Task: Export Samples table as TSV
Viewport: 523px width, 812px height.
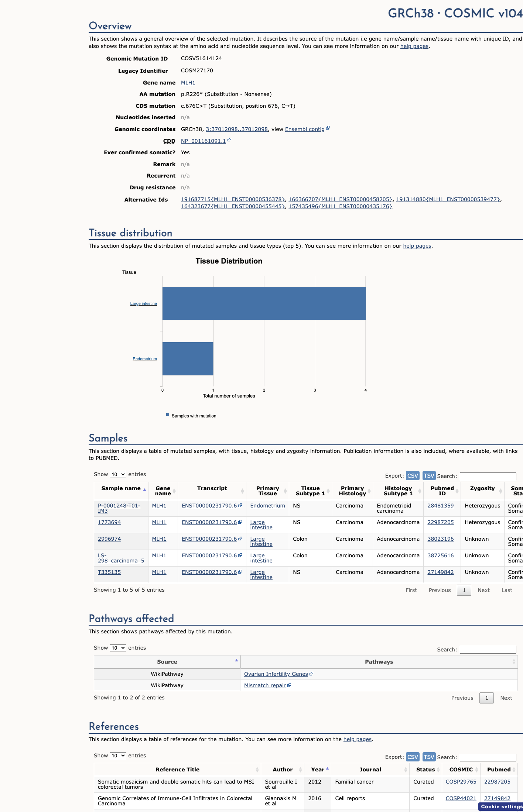Action: pyautogui.click(x=429, y=476)
